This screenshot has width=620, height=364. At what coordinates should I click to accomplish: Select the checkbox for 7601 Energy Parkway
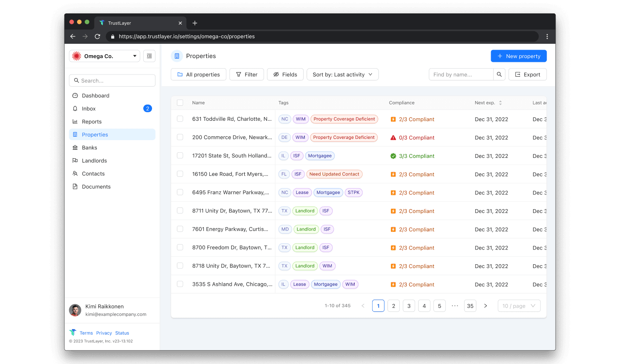point(180,229)
